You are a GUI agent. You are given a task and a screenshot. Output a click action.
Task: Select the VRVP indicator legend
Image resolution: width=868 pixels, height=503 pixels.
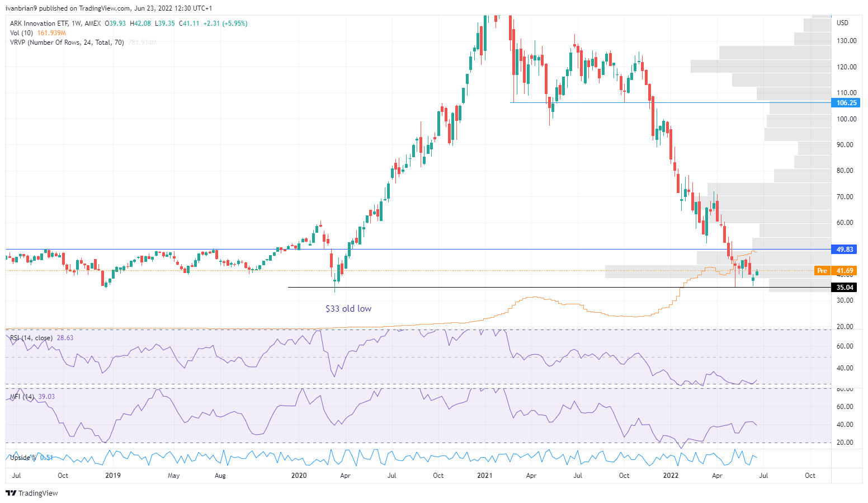coord(67,43)
